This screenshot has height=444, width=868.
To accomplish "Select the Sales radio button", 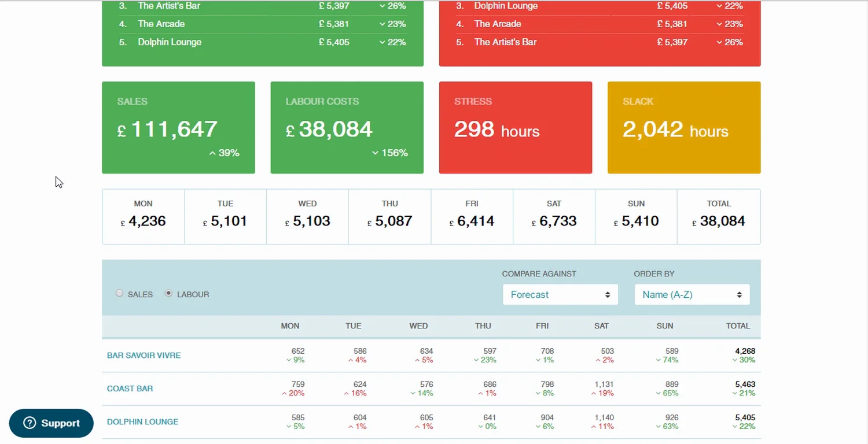I will pyautogui.click(x=120, y=293).
